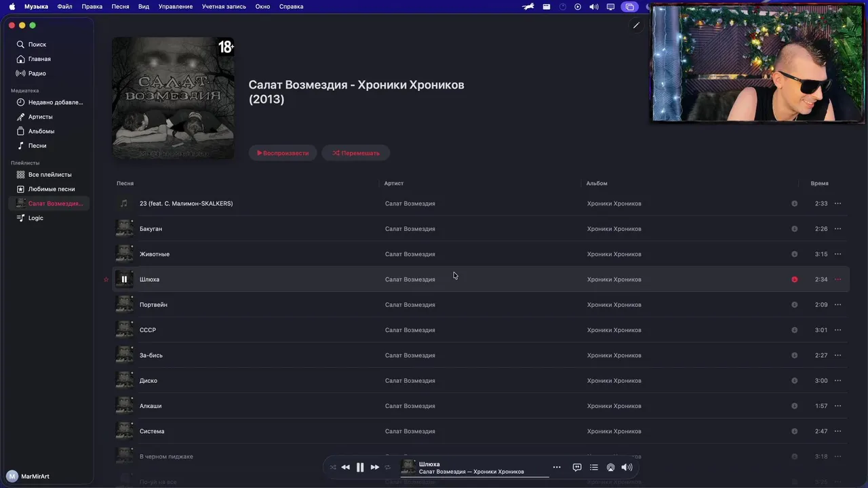
Task: Select the Салат Возмездия playlist in the sidebar
Action: (x=49, y=203)
